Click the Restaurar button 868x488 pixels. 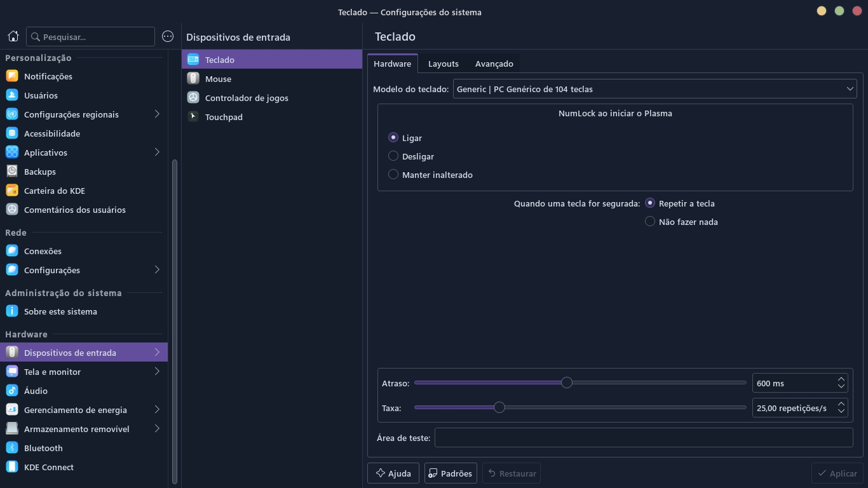click(x=512, y=473)
